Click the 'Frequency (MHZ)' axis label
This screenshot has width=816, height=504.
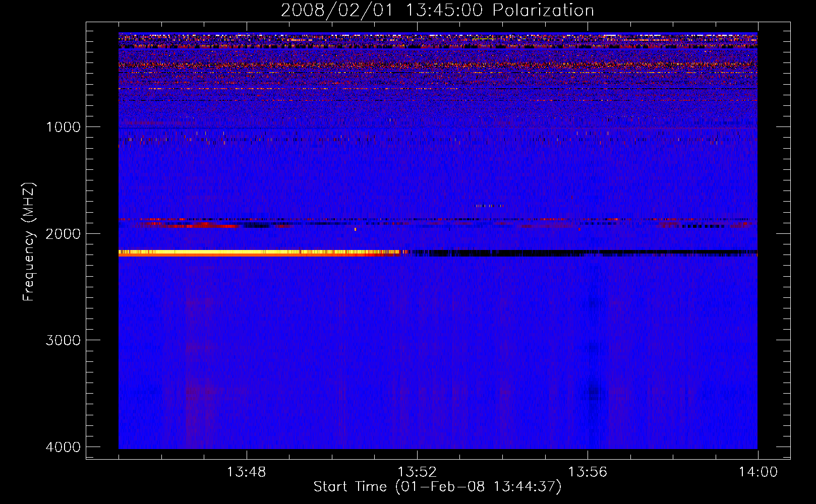point(29,242)
